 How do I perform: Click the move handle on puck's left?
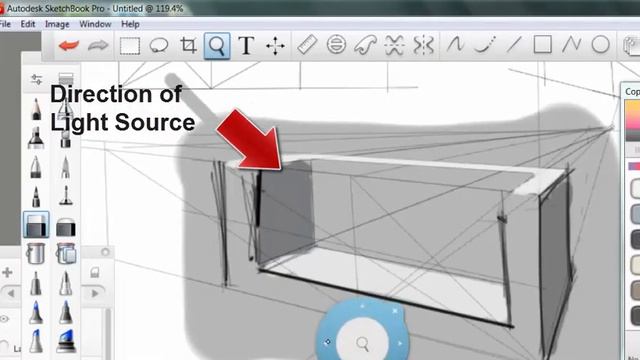pyautogui.click(x=327, y=342)
